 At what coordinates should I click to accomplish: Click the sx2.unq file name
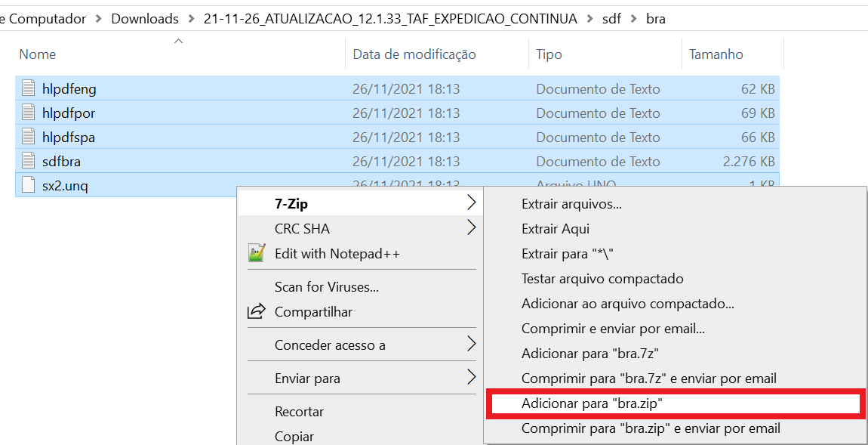pos(65,186)
